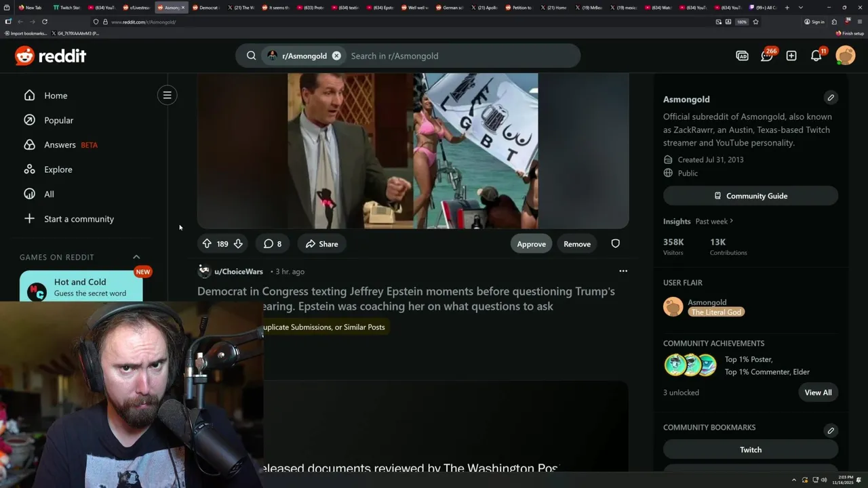Click the Remove moderation button
The image size is (868, 488).
(x=577, y=244)
